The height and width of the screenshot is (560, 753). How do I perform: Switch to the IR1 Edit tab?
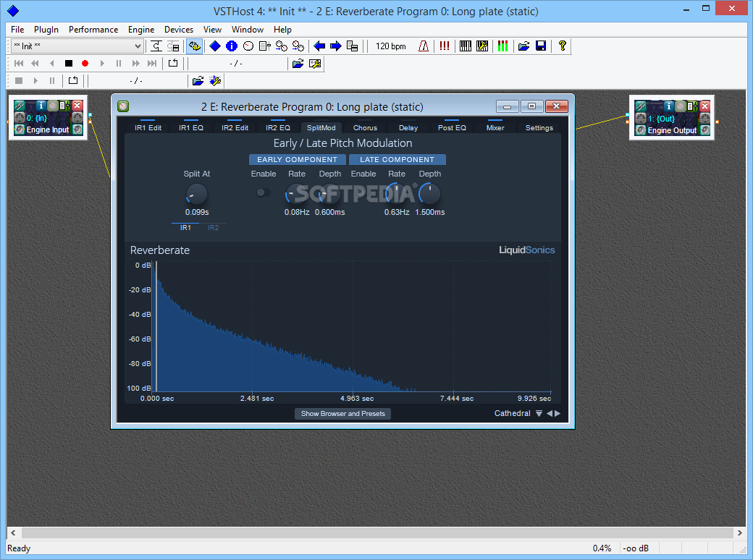point(148,127)
